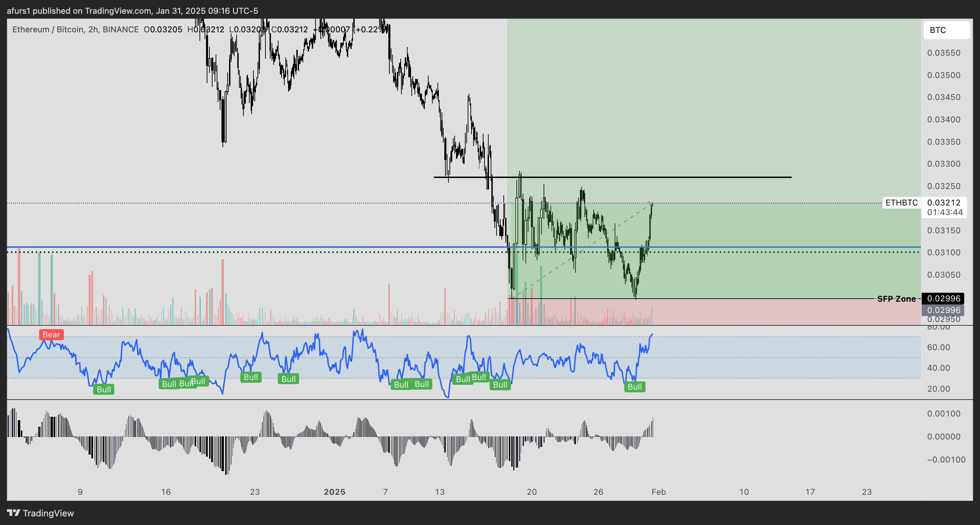Click the 16 date marker on time axis
Viewport: 980px width, 525px height.
click(x=166, y=492)
